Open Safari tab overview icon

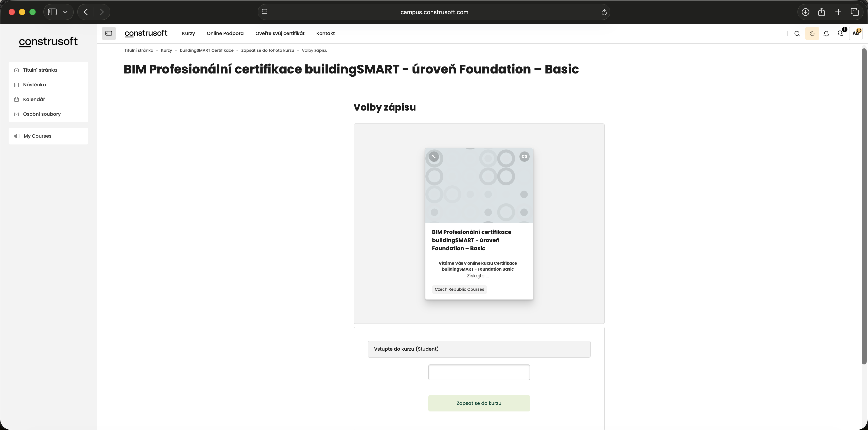[x=854, y=12]
